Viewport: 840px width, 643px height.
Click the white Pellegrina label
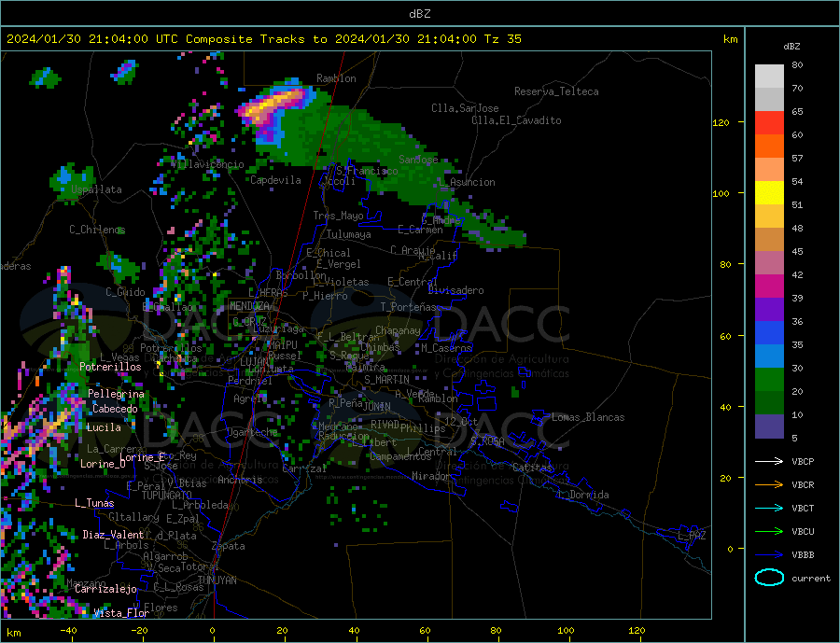117,393
